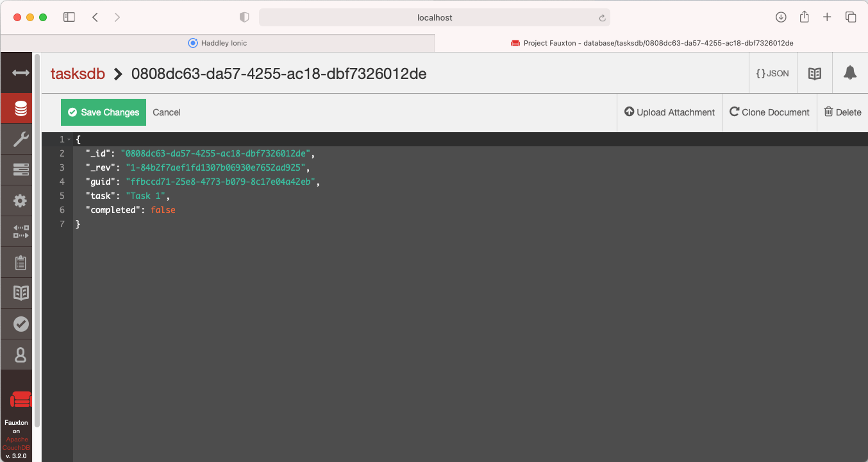Image resolution: width=868 pixels, height=462 pixels.
Task: Click the Save Changes button
Action: (x=103, y=112)
